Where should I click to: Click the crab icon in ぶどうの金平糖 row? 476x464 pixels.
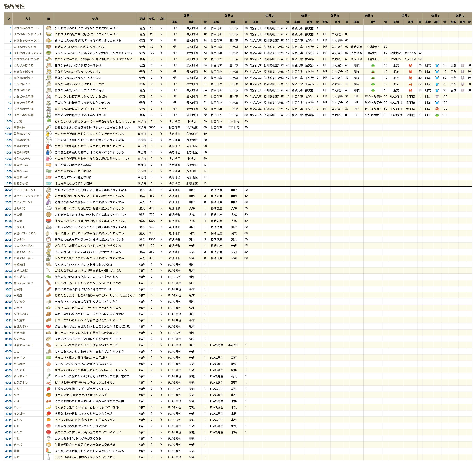(x=437, y=109)
